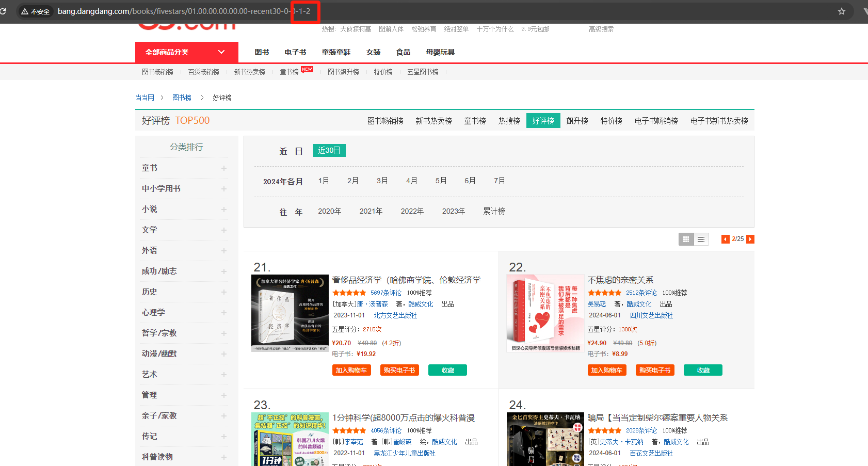Click 收藏 for 不焦虑的亲密关系
The height and width of the screenshot is (466, 868).
(703, 370)
